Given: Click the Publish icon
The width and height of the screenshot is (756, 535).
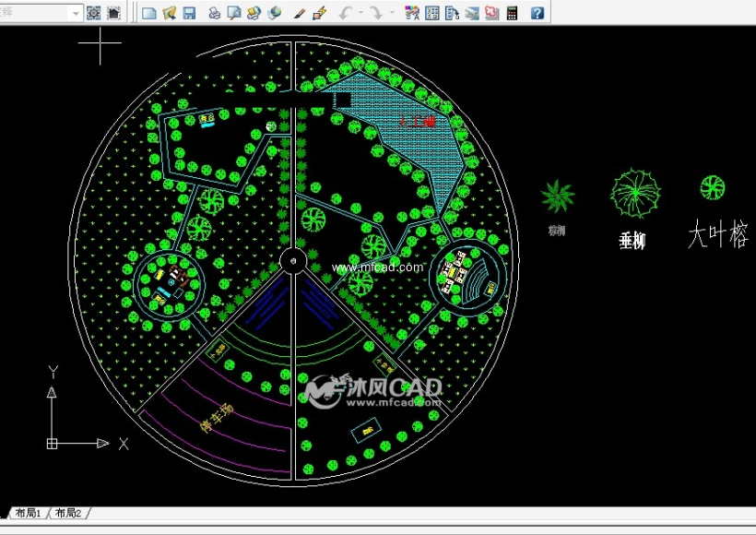Looking at the screenshot, I should (254, 13).
